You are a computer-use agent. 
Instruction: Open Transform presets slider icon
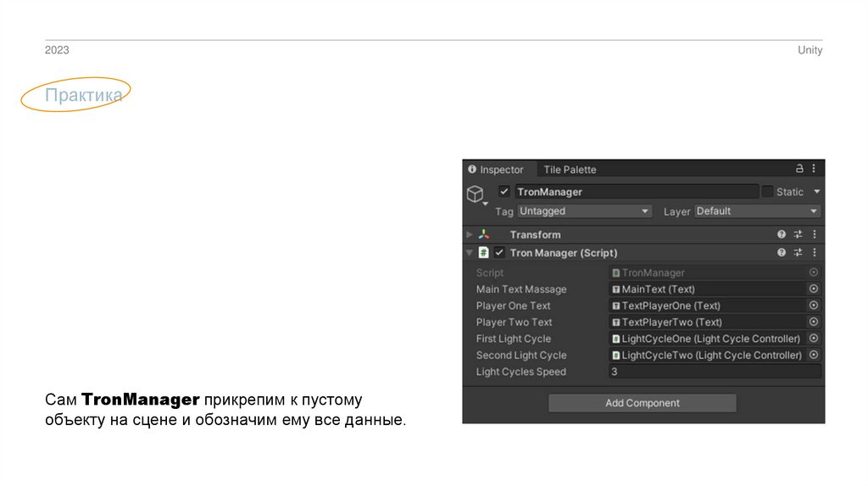coord(798,234)
